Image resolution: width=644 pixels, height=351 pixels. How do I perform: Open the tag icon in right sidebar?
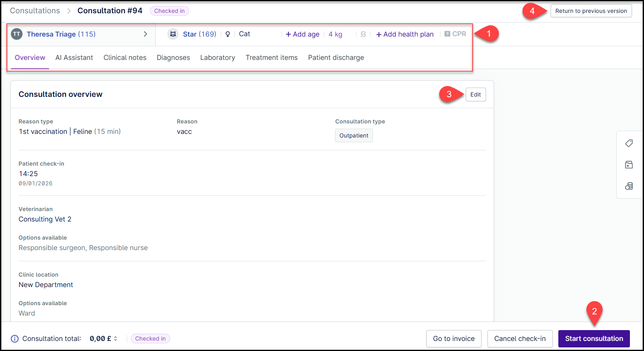[x=629, y=143]
